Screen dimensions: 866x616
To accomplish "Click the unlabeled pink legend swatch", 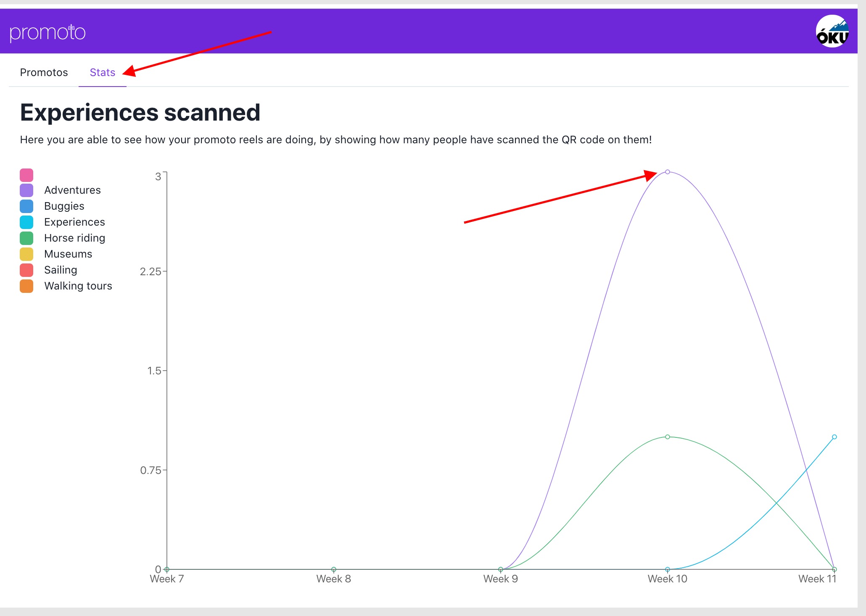I will (26, 175).
